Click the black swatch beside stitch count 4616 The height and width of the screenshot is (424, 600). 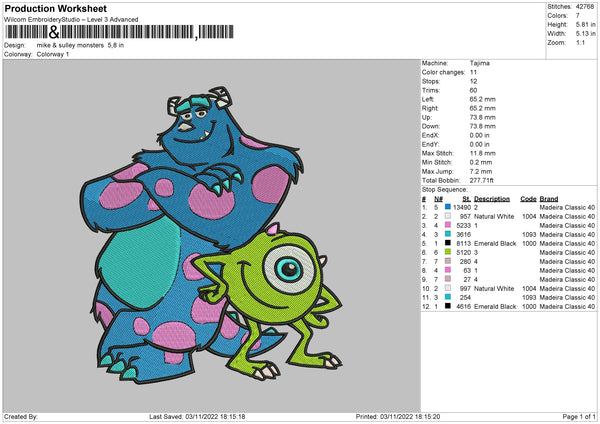(x=448, y=306)
